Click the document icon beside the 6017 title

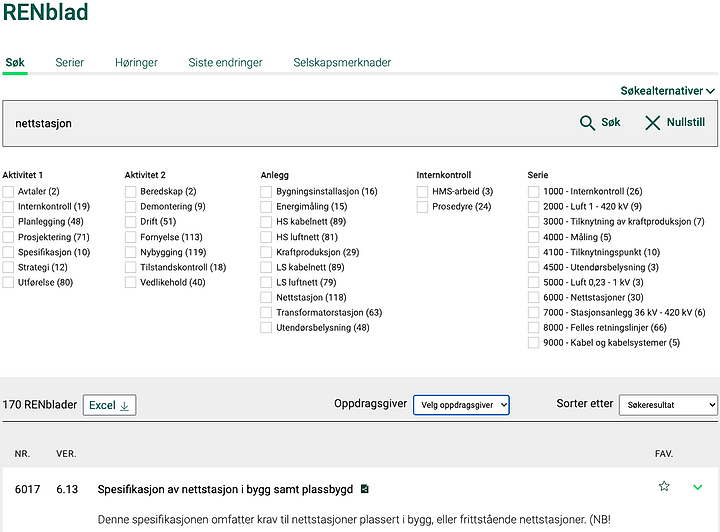point(365,489)
